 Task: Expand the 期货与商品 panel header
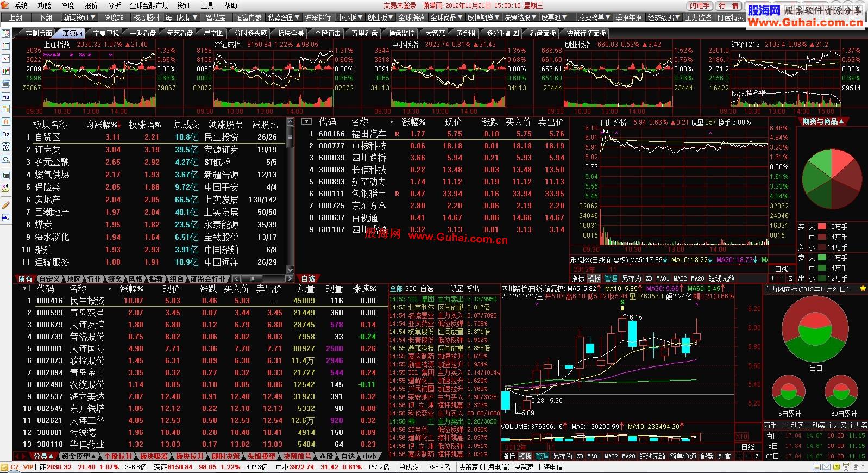click(x=823, y=122)
